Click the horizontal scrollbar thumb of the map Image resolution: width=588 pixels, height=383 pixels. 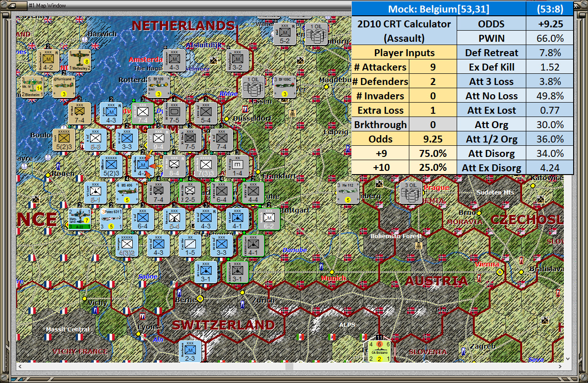click(289, 367)
